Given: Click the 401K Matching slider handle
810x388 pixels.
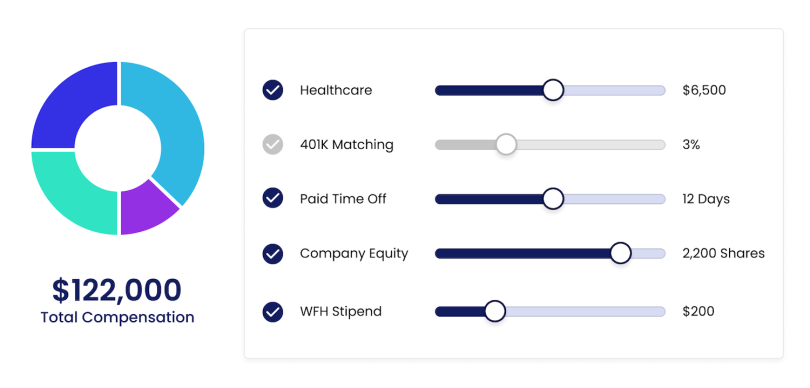Looking at the screenshot, I should [506, 145].
